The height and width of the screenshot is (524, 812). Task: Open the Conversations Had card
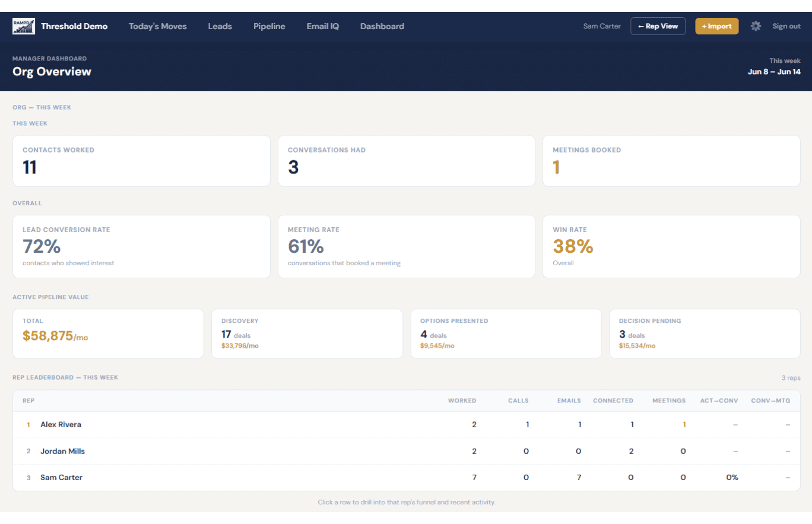[407, 161]
